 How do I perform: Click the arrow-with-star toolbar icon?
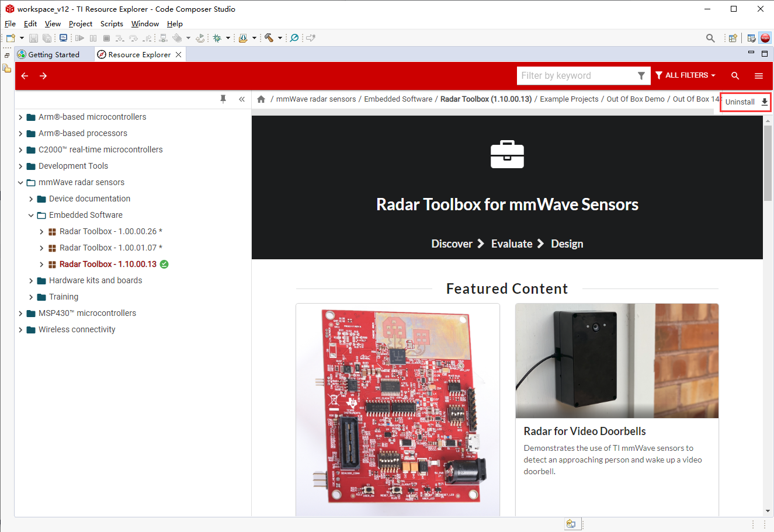click(311, 38)
